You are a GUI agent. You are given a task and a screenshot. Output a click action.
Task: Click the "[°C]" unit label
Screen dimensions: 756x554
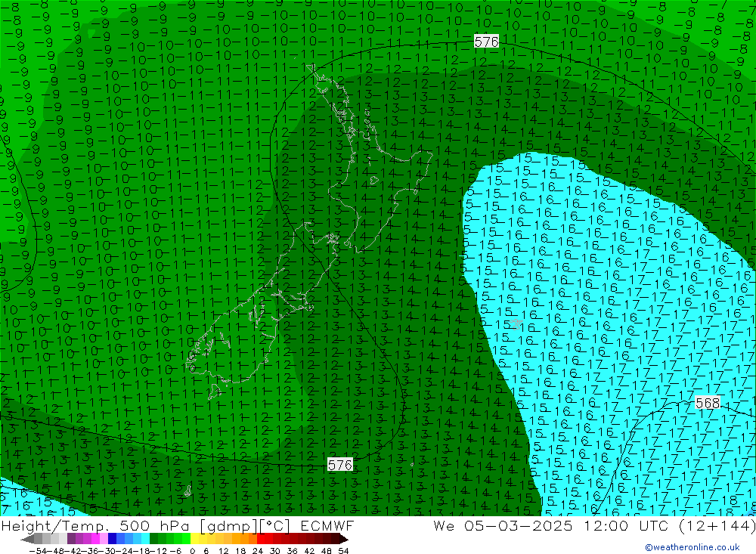pyautogui.click(x=275, y=525)
